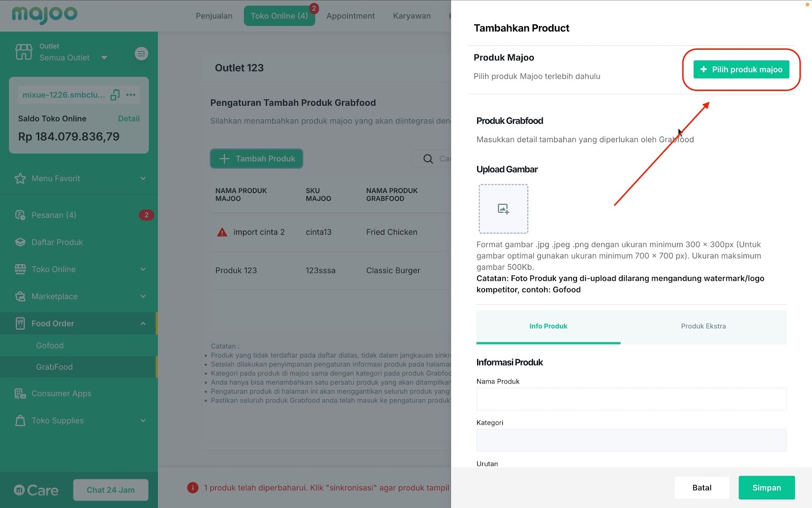
Task: Expand the Toko Supplies submenu
Action: pos(143,421)
